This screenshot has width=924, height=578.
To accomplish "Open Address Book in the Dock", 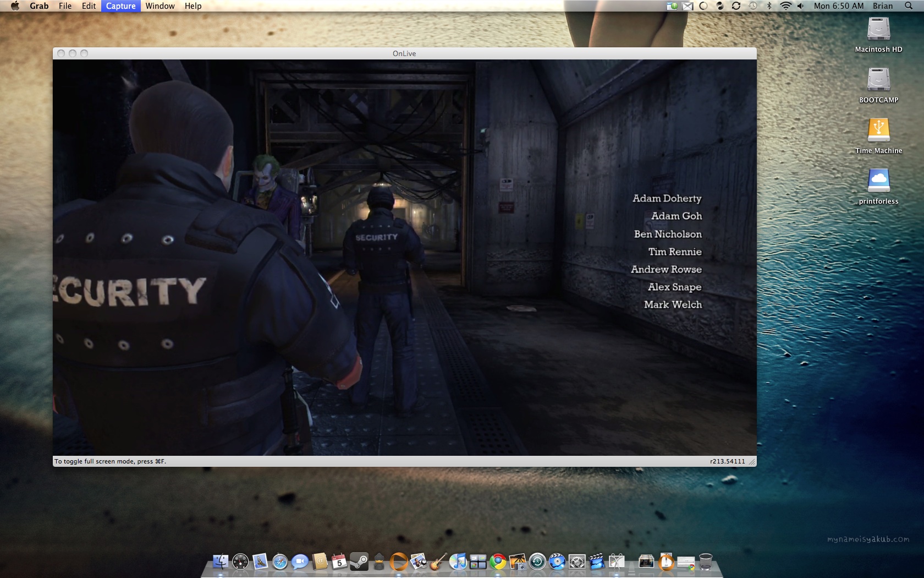I will pos(320,561).
